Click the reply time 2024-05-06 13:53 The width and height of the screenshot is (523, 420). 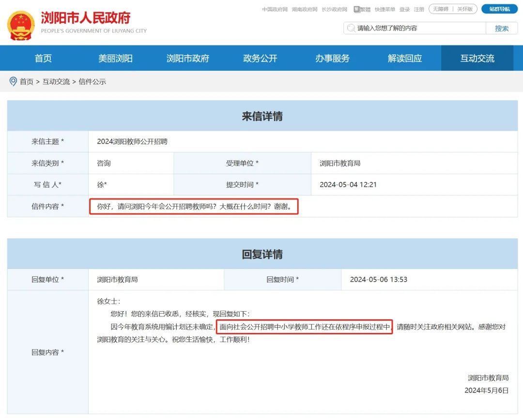pyautogui.click(x=379, y=279)
